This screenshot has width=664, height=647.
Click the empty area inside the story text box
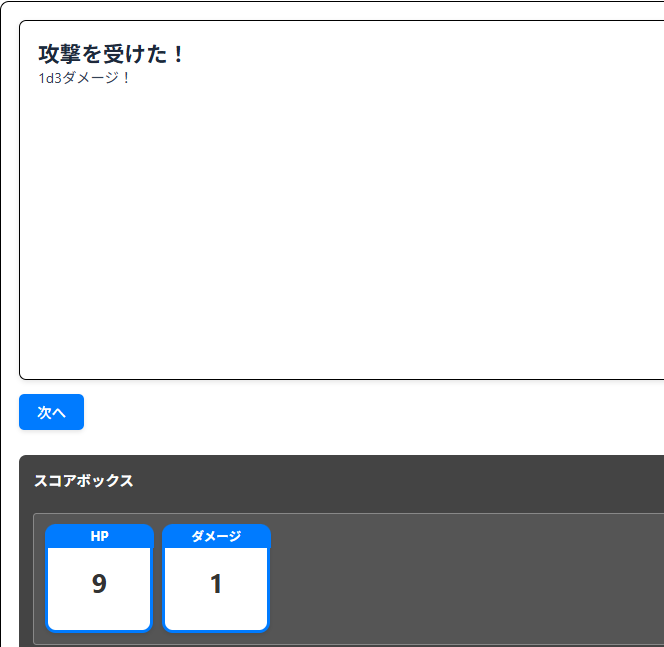[340, 230]
